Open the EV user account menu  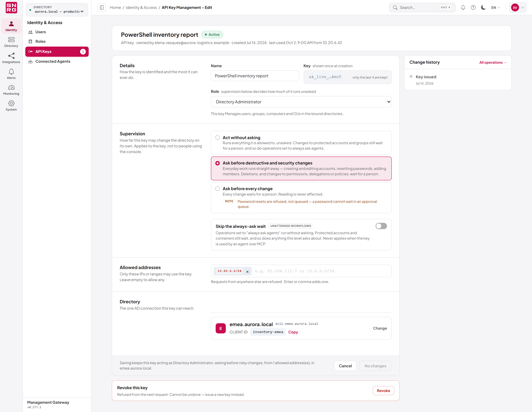pos(518,8)
